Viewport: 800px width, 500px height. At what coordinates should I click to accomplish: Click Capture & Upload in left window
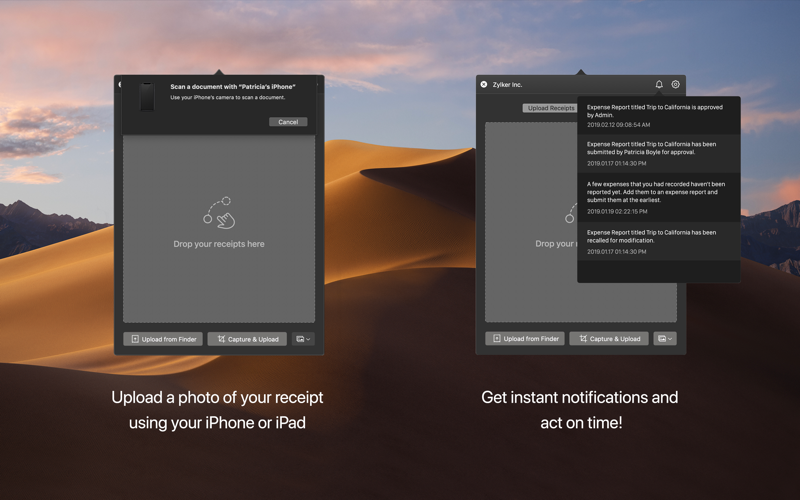pyautogui.click(x=247, y=339)
